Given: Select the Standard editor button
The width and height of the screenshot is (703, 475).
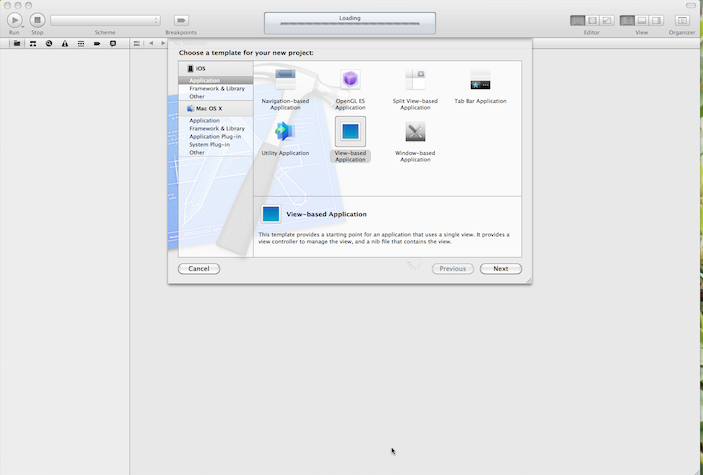Looking at the screenshot, I should point(577,20).
